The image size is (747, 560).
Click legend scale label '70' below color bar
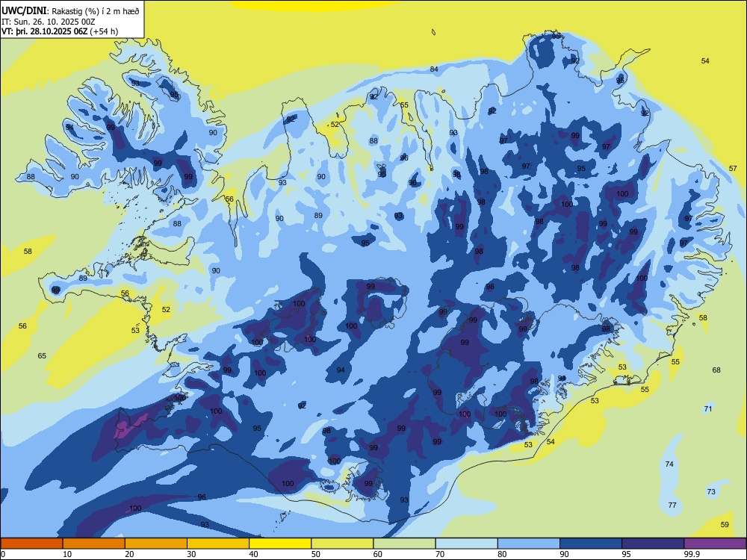440,554
